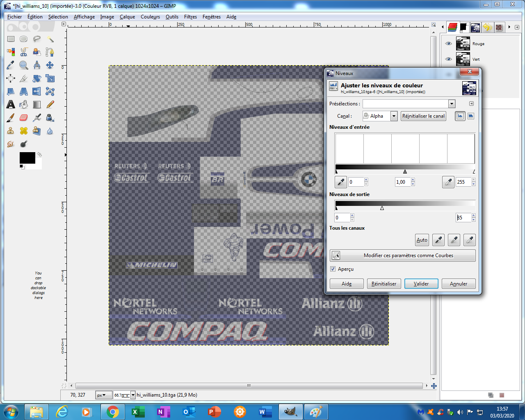Select the Scissors Select tool
The width and height of the screenshot is (525, 420).
point(24,52)
